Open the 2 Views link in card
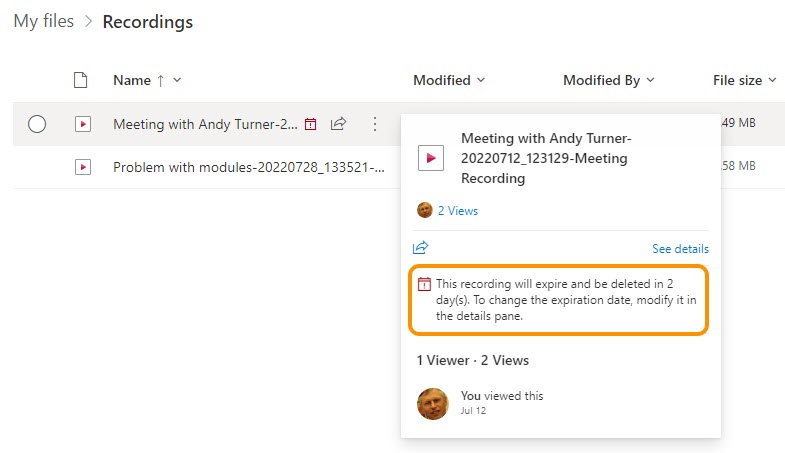This screenshot has width=785, height=453. tap(457, 211)
